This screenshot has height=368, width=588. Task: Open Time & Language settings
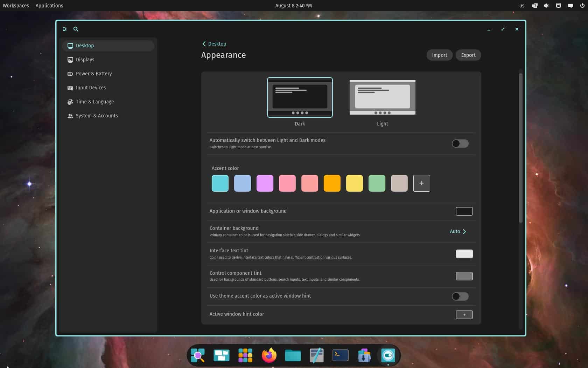(95, 102)
